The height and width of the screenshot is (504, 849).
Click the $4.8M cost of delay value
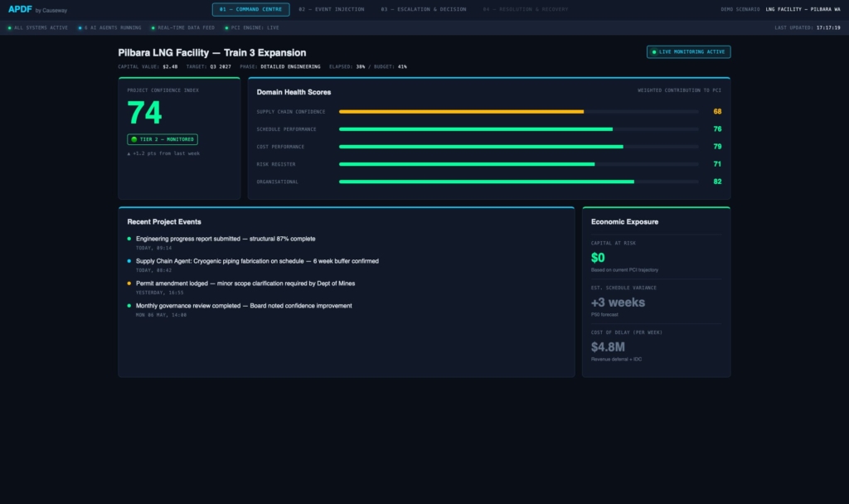608,347
